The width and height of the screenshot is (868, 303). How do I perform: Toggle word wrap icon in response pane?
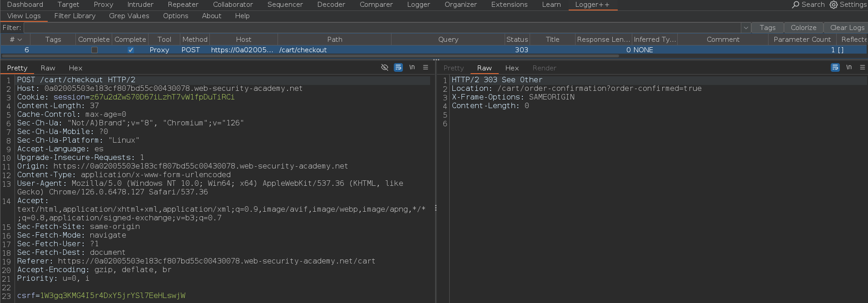click(835, 67)
